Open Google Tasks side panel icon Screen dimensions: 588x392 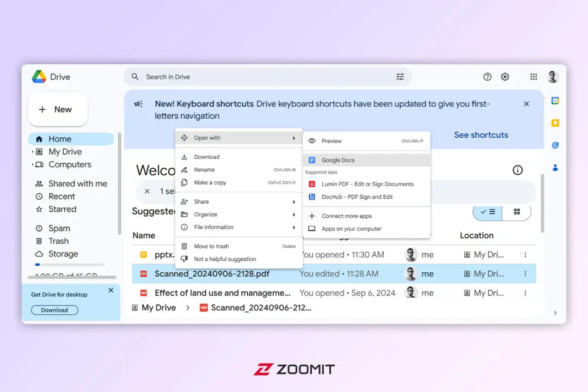(555, 145)
